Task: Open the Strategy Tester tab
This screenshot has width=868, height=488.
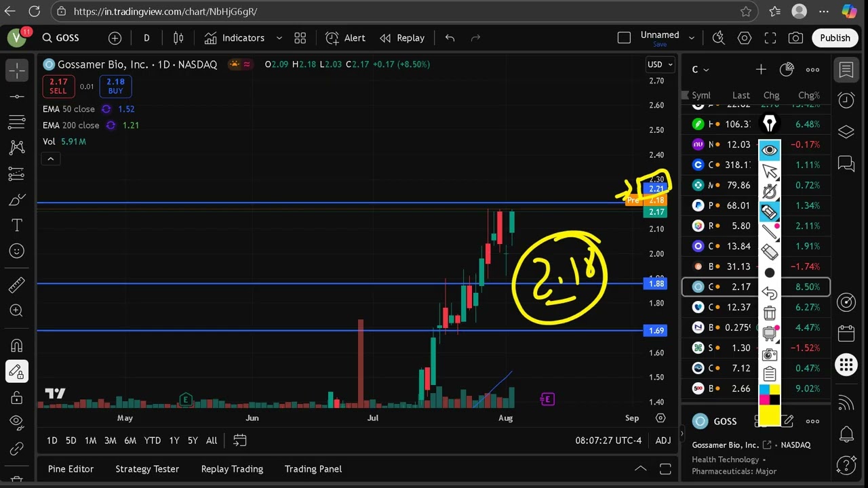Action: pos(147,469)
